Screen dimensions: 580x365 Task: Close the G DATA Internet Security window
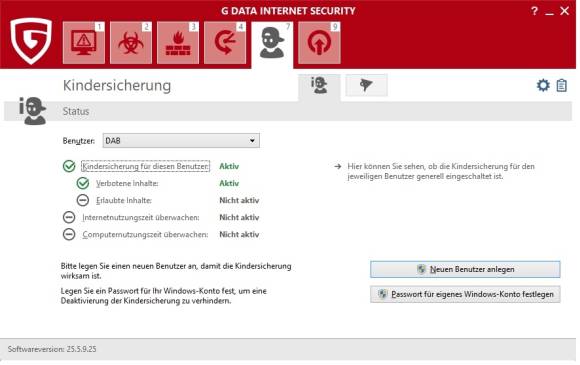point(564,11)
